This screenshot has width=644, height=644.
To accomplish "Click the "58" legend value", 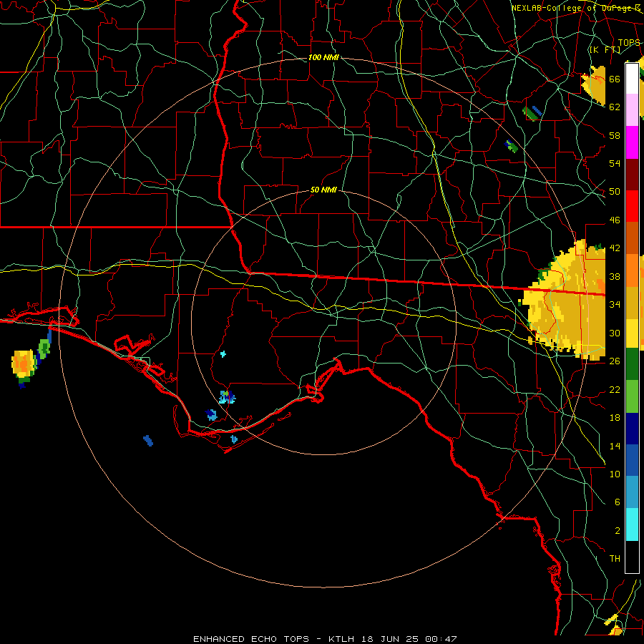I will point(615,135).
